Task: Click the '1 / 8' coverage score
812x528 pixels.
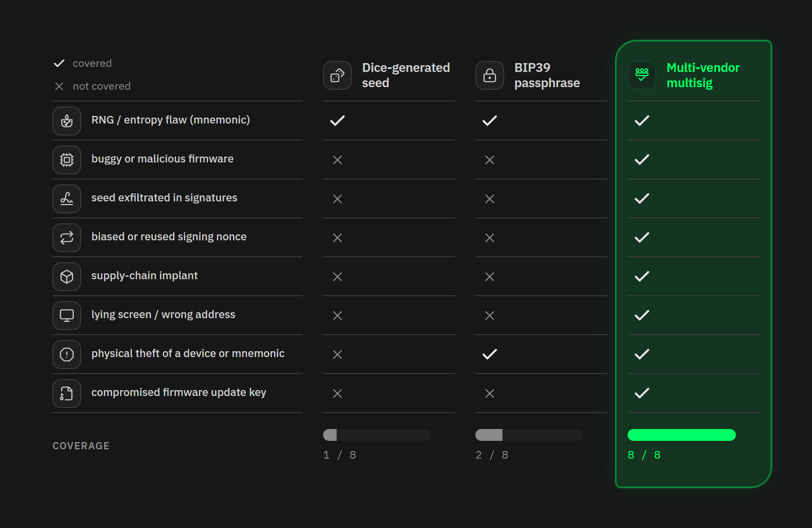Action: 340,455
